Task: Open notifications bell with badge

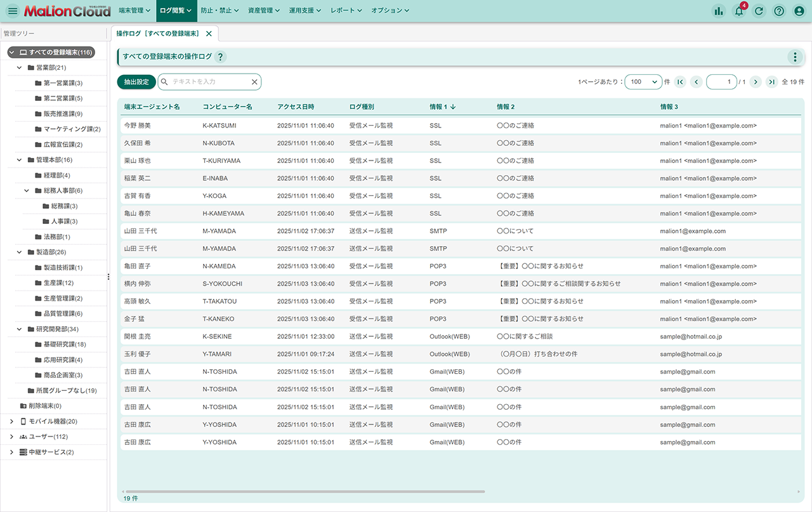Action: click(739, 11)
